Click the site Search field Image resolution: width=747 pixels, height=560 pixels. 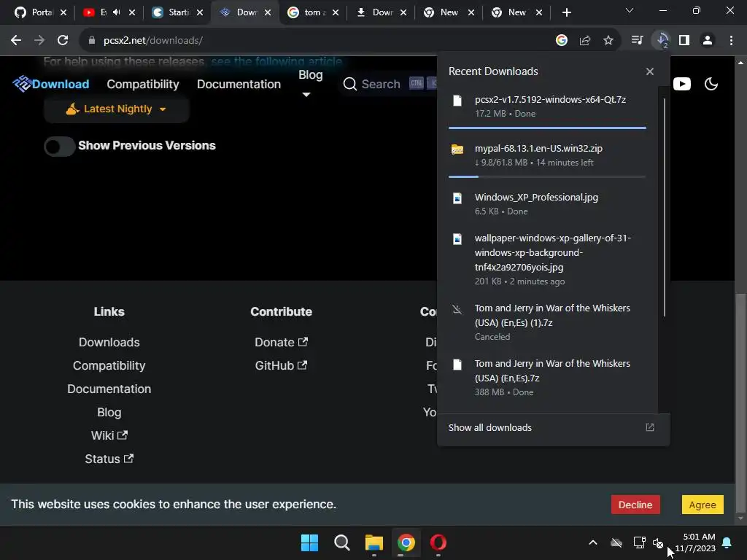[388, 85]
